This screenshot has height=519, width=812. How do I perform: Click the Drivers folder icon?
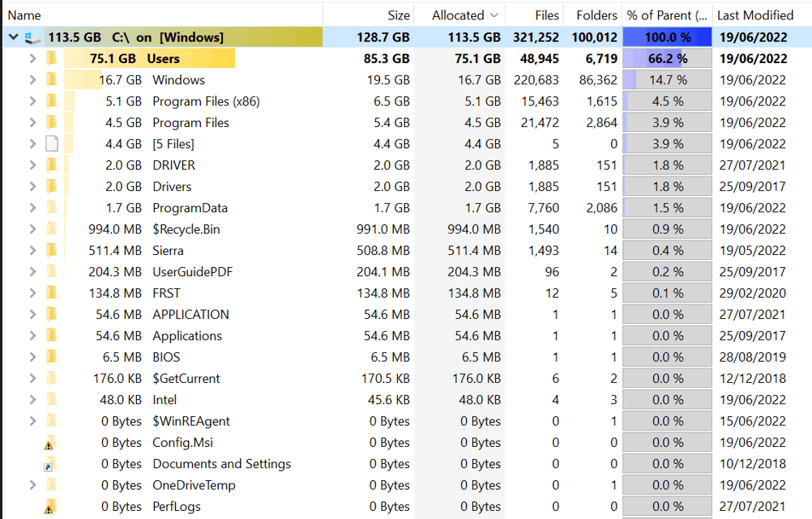pyautogui.click(x=51, y=186)
